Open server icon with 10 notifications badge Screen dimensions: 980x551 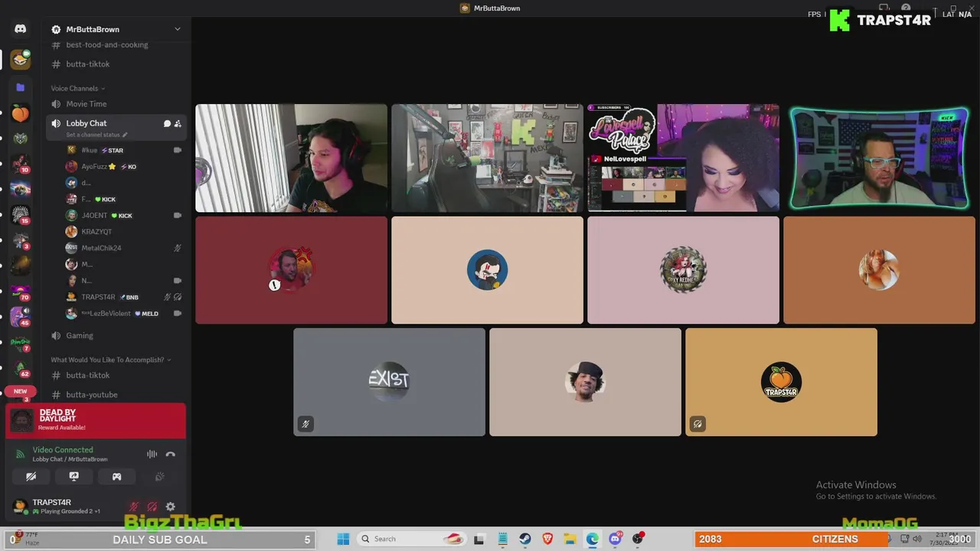21,165
